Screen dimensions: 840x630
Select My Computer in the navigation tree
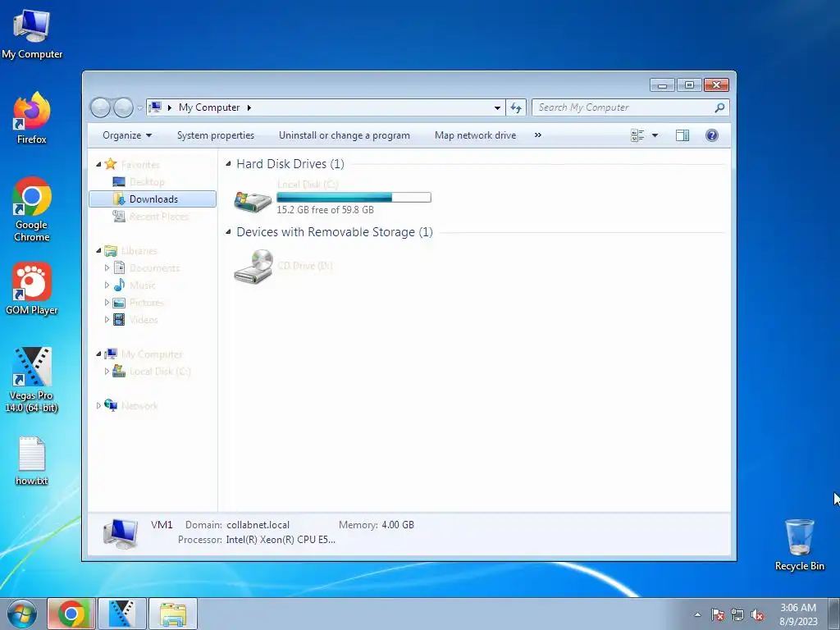[152, 354]
